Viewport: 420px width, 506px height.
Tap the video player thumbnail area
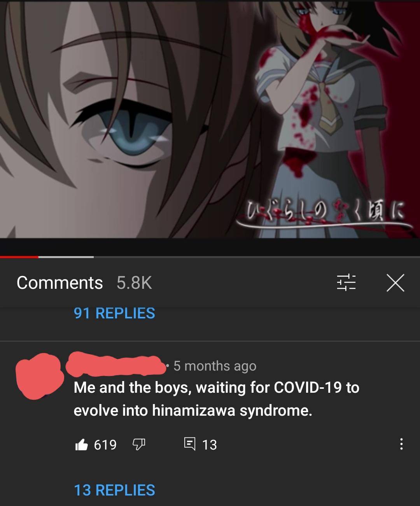click(x=210, y=119)
